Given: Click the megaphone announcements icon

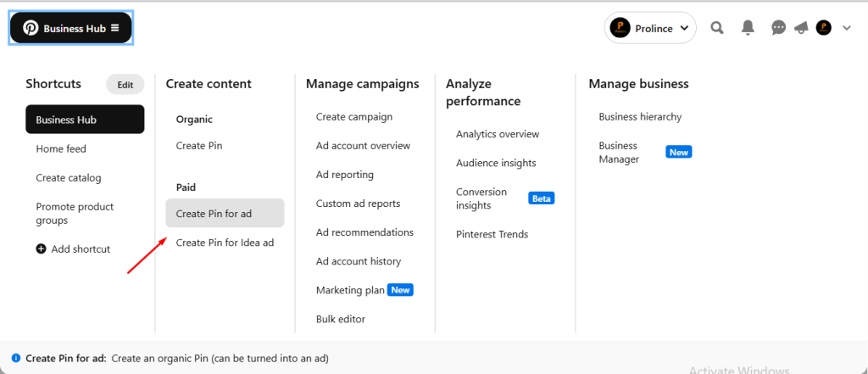Looking at the screenshot, I should tap(800, 28).
